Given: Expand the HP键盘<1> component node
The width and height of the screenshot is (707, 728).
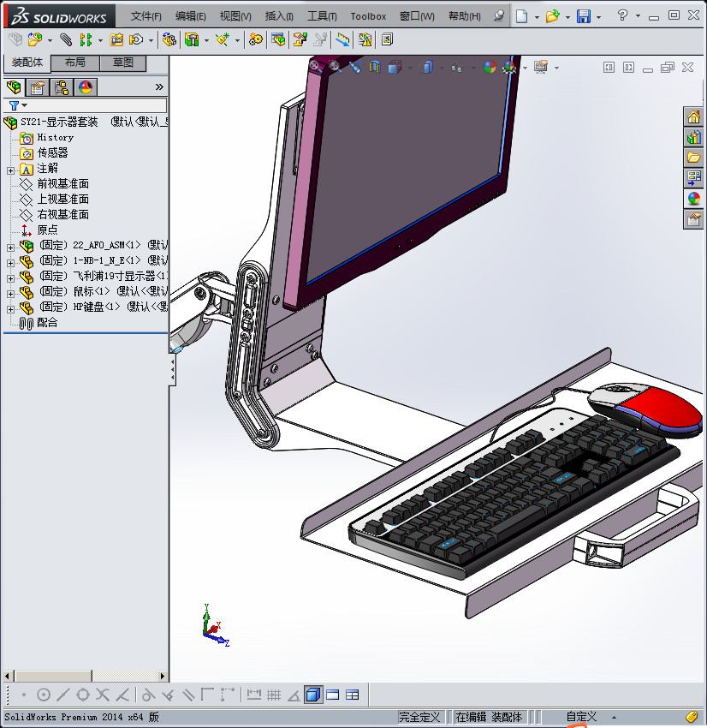Looking at the screenshot, I should pyautogui.click(x=10, y=309).
